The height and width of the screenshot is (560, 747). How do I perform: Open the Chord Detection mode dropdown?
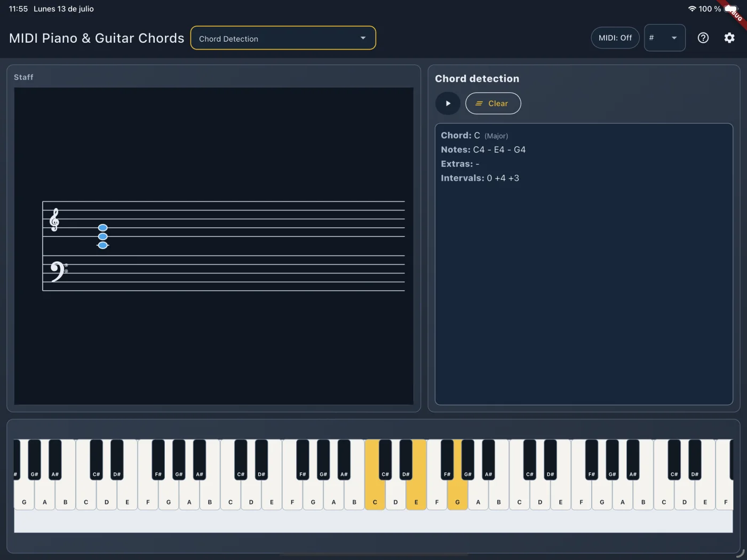(x=283, y=38)
